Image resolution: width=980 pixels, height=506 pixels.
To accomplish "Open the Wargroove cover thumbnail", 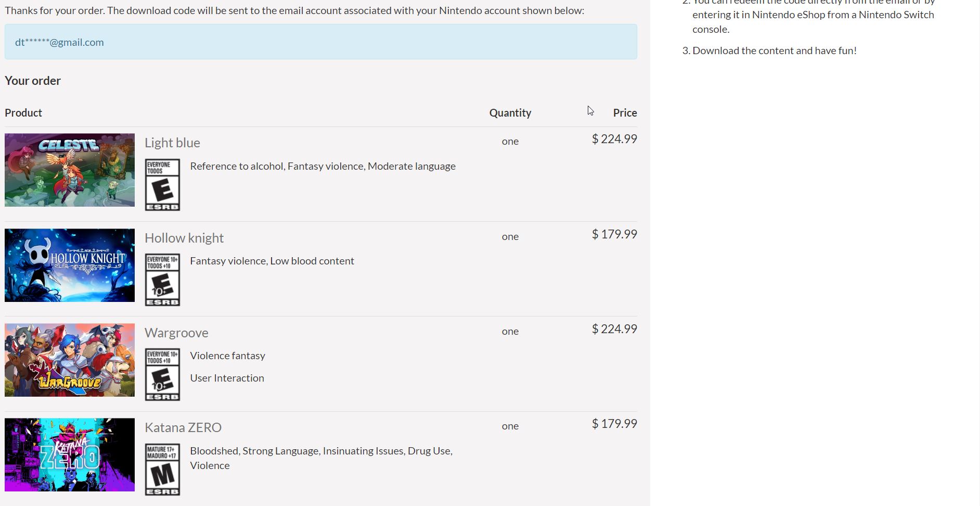I will click(x=70, y=360).
